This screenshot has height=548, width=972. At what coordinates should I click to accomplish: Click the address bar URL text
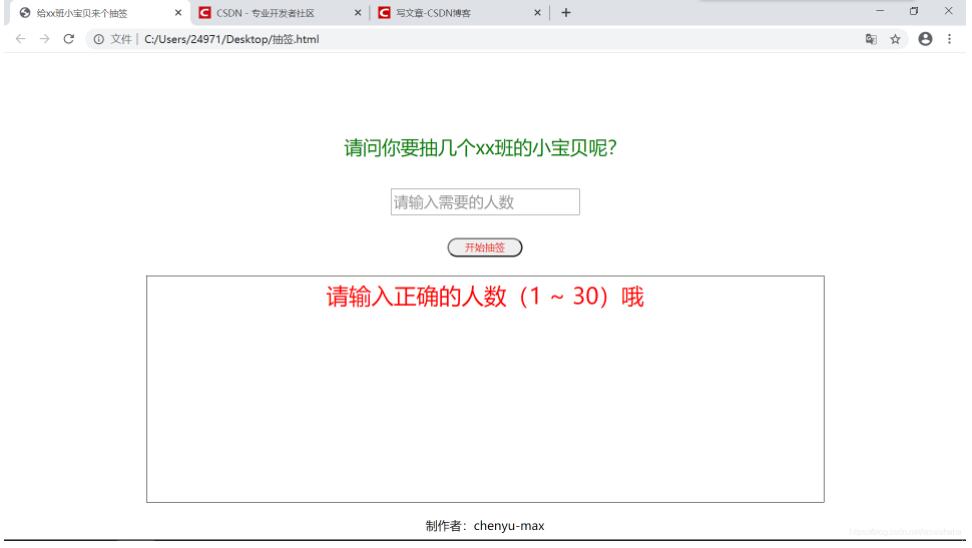pos(232,39)
